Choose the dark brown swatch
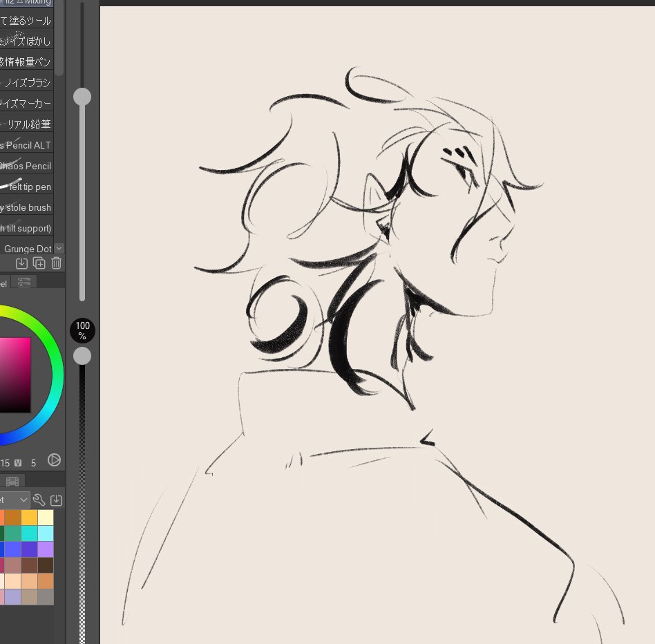This screenshot has height=644, width=655. pyautogui.click(x=46, y=565)
